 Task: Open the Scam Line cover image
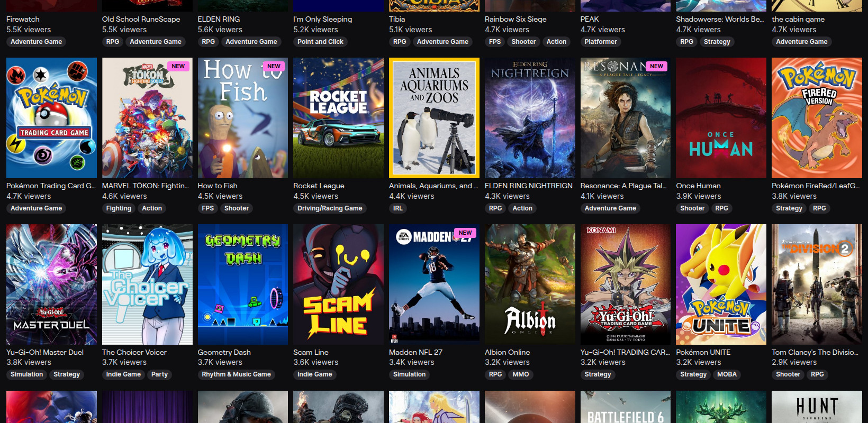pyautogui.click(x=338, y=284)
